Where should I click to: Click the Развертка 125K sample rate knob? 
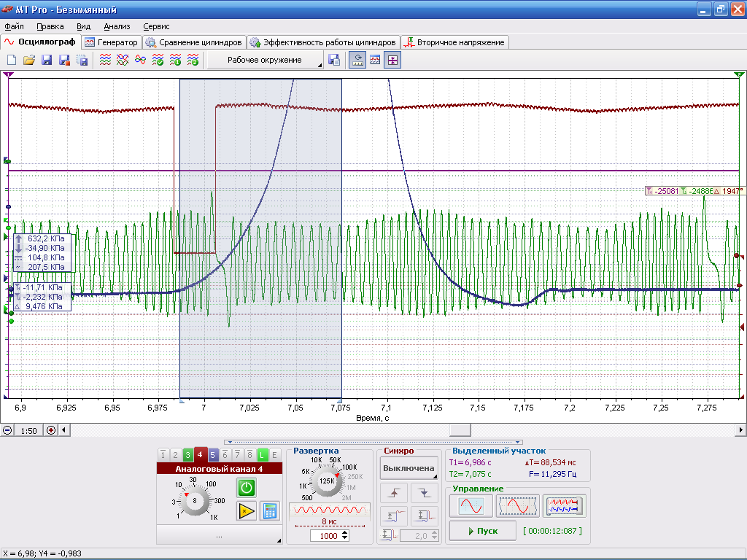(327, 481)
